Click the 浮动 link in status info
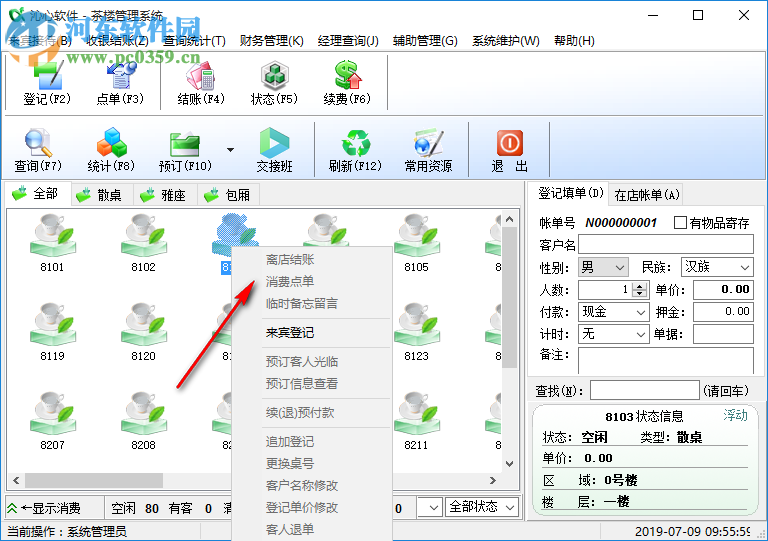The image size is (768, 541). point(735,415)
